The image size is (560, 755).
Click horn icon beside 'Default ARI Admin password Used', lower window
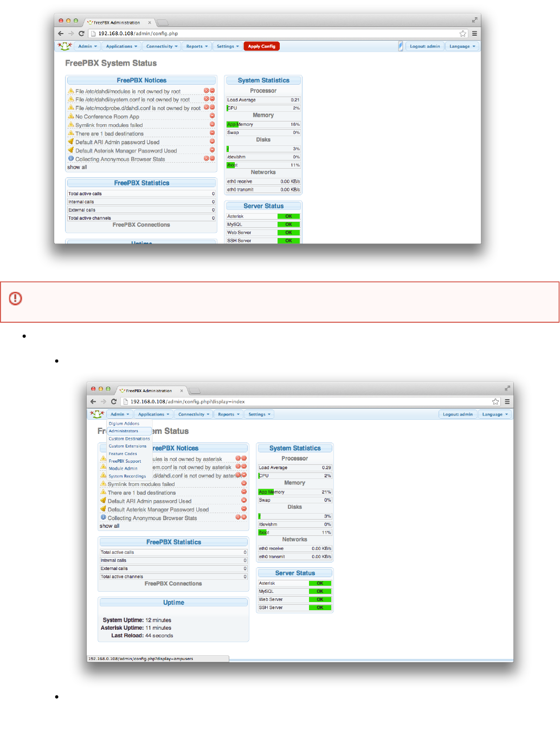103,501
